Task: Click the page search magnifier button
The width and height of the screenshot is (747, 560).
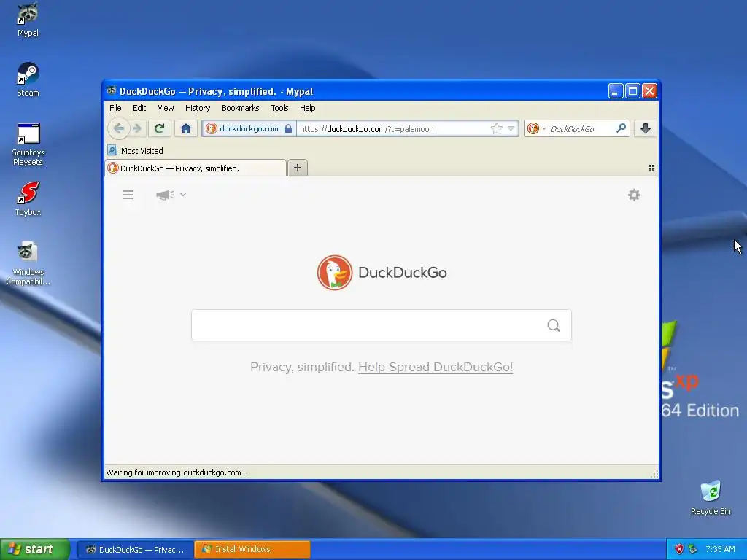Action: (554, 325)
